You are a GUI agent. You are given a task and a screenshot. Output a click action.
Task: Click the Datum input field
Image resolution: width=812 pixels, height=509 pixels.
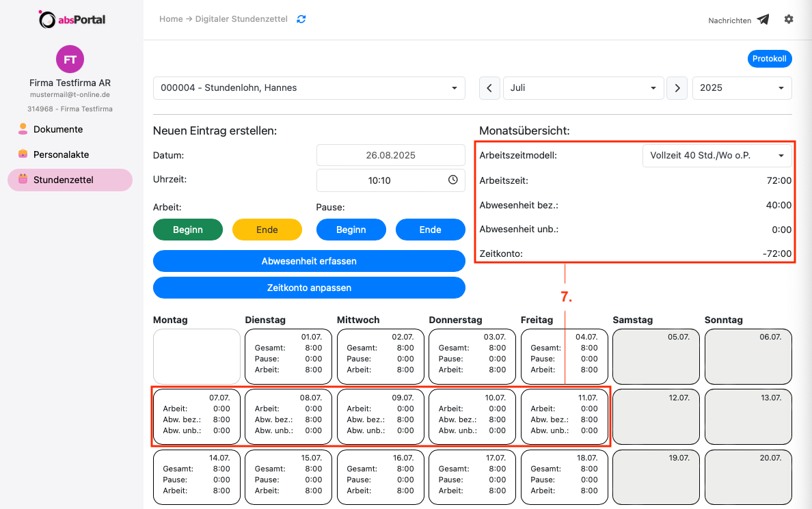(390, 155)
